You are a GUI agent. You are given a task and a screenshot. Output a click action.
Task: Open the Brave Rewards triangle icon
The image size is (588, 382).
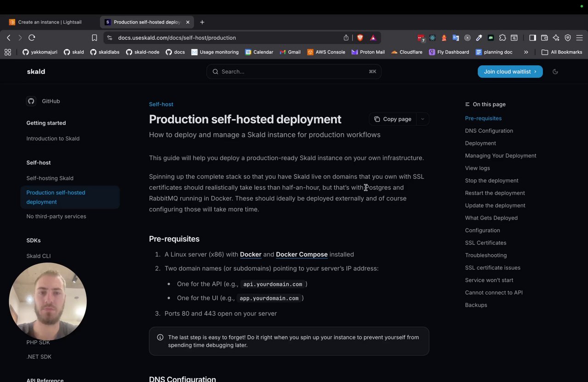[x=373, y=38]
